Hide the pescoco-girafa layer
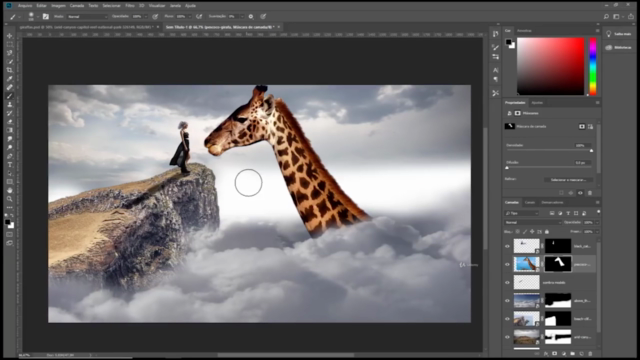This screenshot has width=640, height=360. 507,264
